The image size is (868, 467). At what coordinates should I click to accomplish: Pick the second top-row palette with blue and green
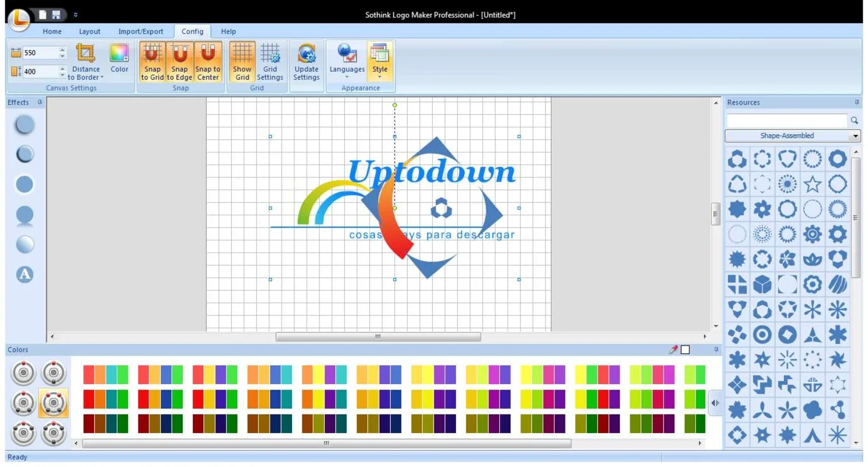(x=161, y=375)
